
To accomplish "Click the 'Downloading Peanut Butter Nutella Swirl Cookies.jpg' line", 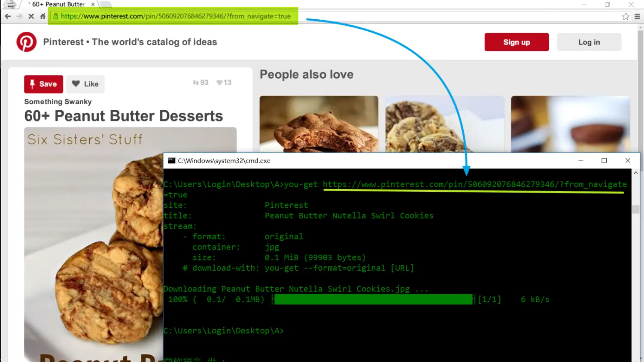I will [x=296, y=289].
